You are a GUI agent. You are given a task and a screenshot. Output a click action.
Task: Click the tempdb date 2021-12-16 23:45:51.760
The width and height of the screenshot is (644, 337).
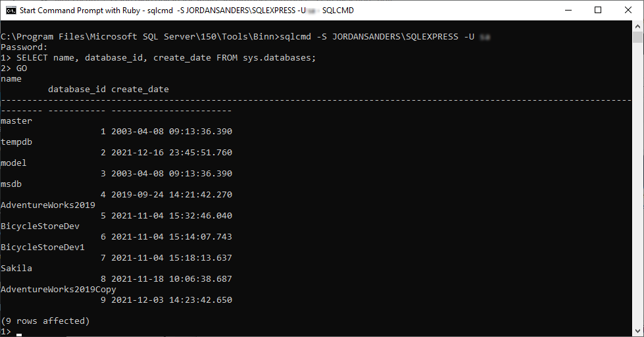pyautogui.click(x=172, y=153)
